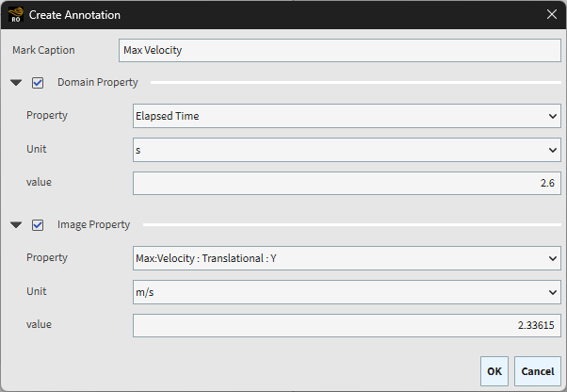
Task: Close the Create Annotation dialog
Action: 551,14
